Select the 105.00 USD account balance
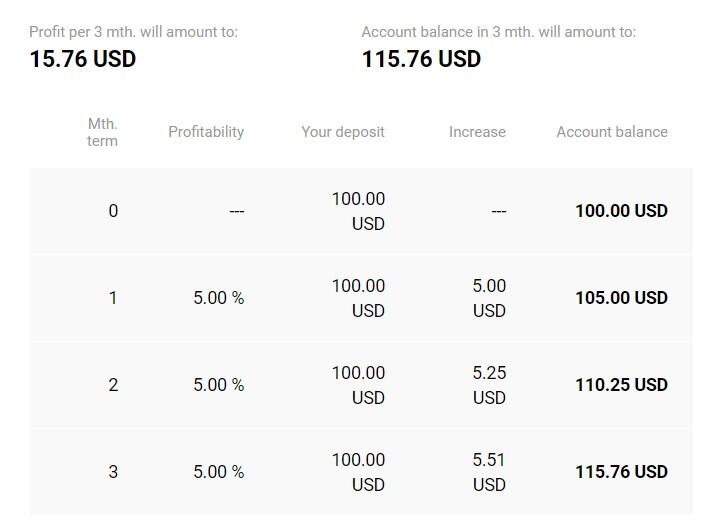Viewport: 722px width, 529px height. click(x=621, y=298)
